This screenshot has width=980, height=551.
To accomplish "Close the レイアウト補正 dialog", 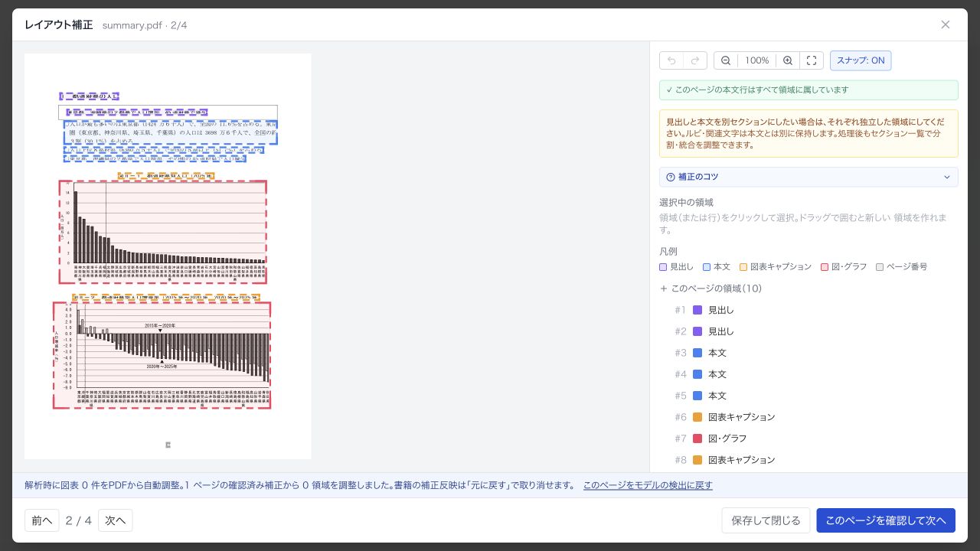I will coord(946,24).
